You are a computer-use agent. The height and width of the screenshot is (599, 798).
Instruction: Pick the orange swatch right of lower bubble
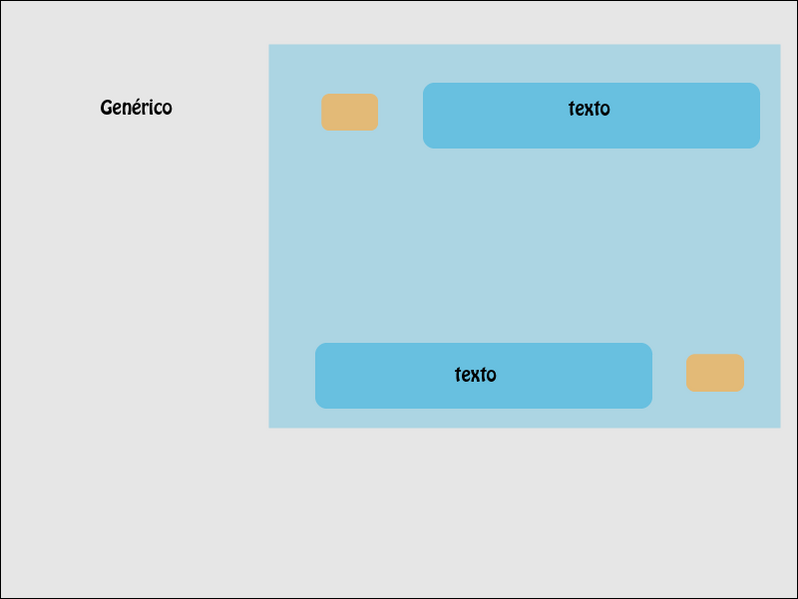point(714,373)
